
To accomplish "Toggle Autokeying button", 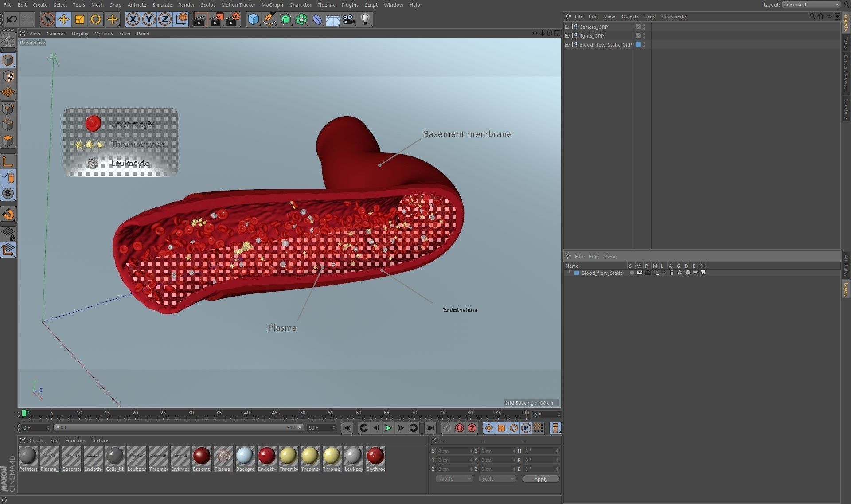I will coord(460,428).
